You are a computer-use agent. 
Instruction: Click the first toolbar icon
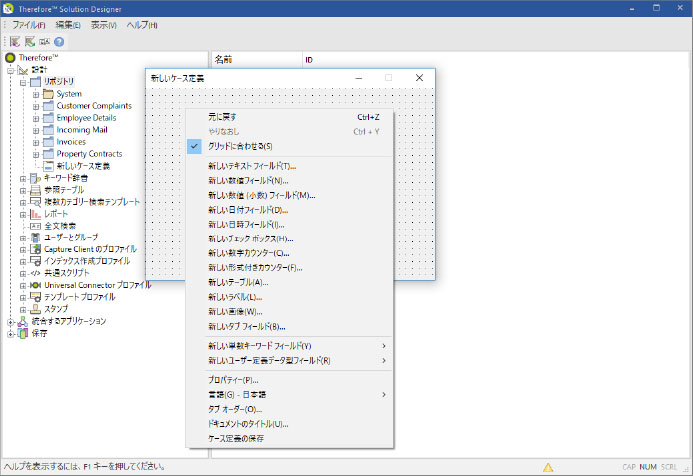[x=16, y=42]
